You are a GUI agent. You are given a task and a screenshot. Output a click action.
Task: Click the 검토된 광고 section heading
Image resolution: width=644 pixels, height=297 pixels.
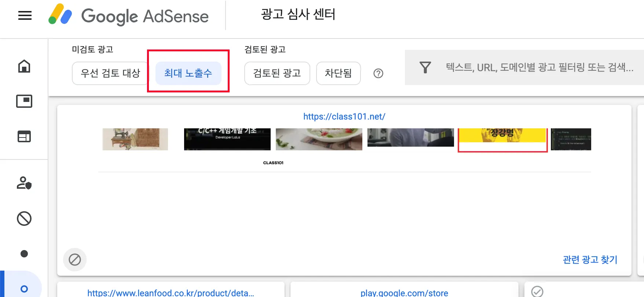coord(265,49)
